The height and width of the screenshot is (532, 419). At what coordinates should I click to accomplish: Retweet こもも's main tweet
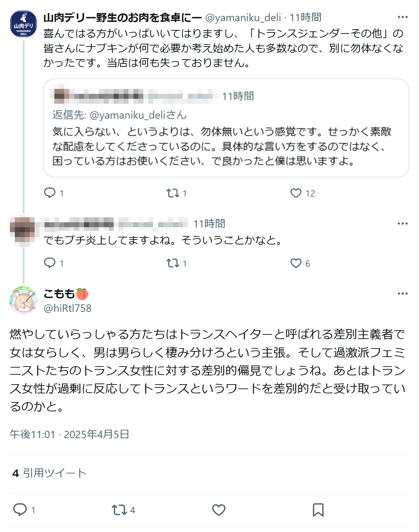[119, 510]
